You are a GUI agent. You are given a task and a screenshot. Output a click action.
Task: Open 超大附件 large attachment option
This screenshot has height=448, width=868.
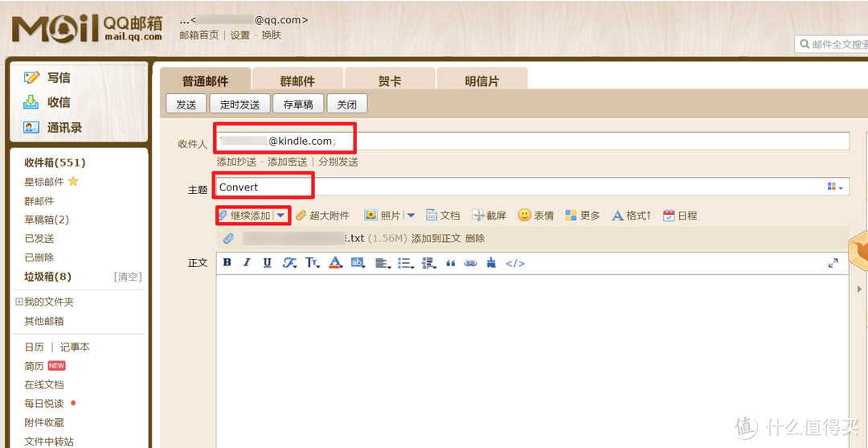[x=322, y=216]
